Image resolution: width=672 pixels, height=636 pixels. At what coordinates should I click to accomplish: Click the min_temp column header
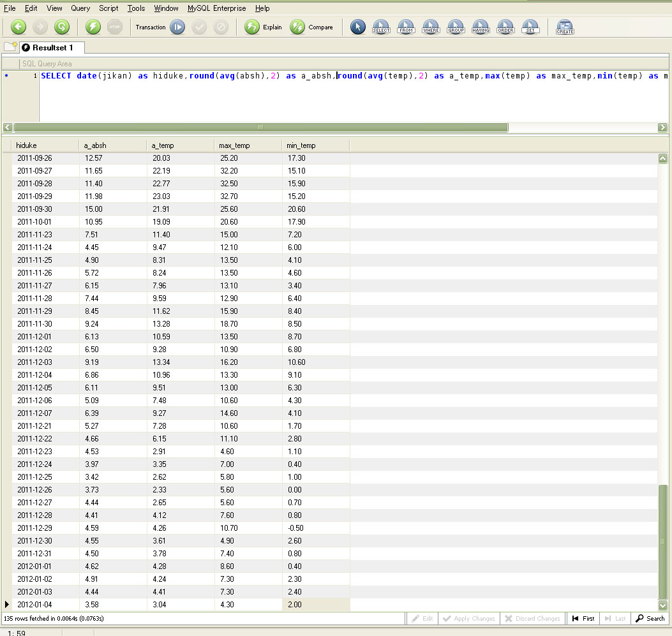point(316,145)
